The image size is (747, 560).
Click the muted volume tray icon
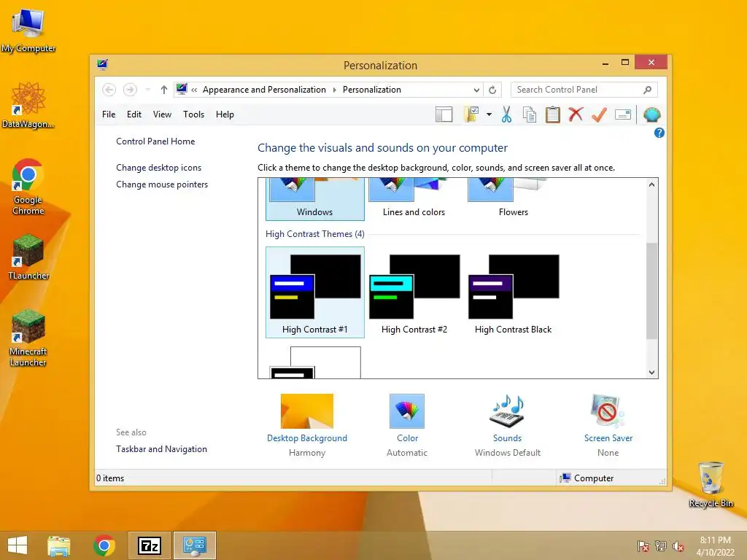tap(678, 546)
